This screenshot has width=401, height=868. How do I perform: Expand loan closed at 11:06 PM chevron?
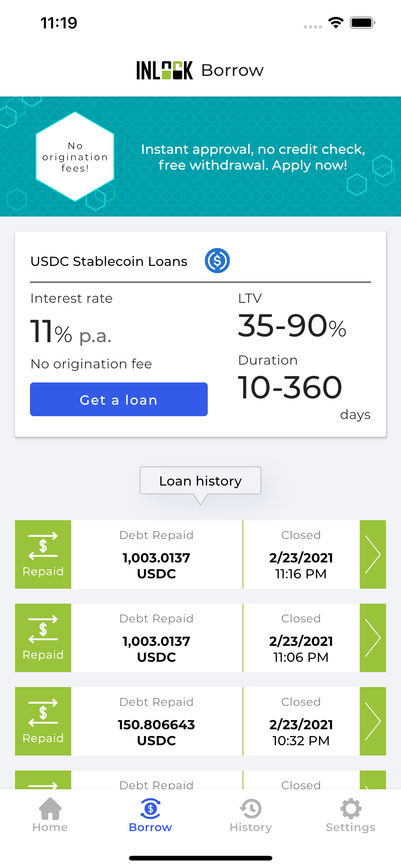click(373, 638)
